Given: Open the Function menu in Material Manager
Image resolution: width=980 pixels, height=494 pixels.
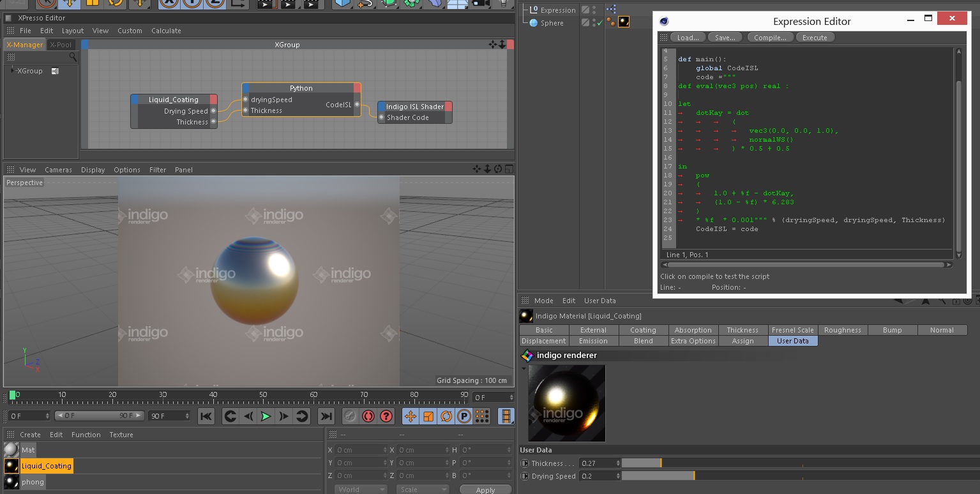Looking at the screenshot, I should 86,435.
